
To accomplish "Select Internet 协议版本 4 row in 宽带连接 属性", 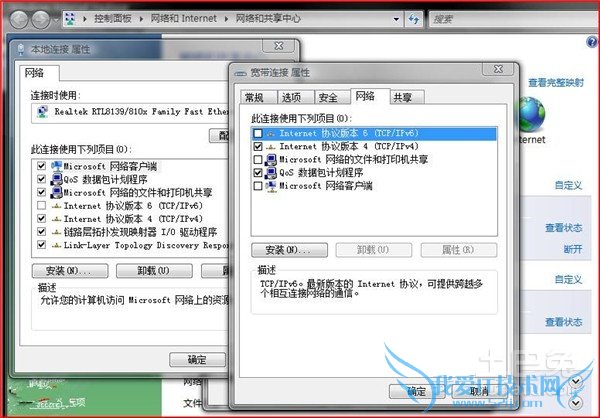I will [x=374, y=146].
